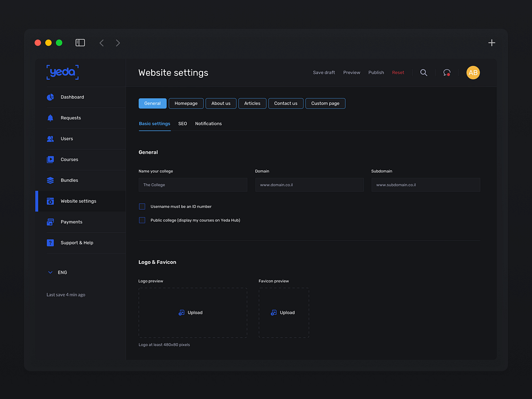Screen dimensions: 532x399
Task: Collapse the sidebar panel
Action: point(80,42)
